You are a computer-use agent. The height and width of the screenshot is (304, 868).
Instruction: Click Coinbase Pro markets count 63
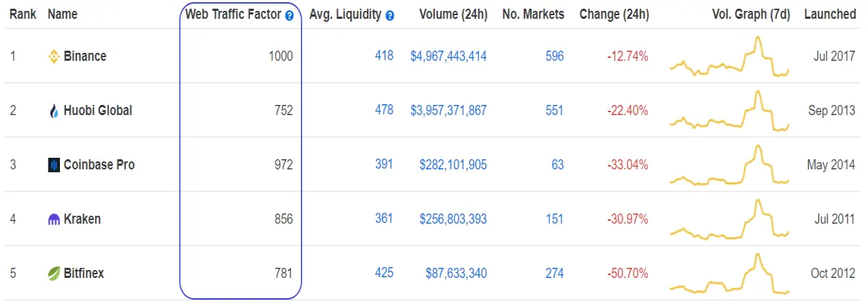coord(558,165)
